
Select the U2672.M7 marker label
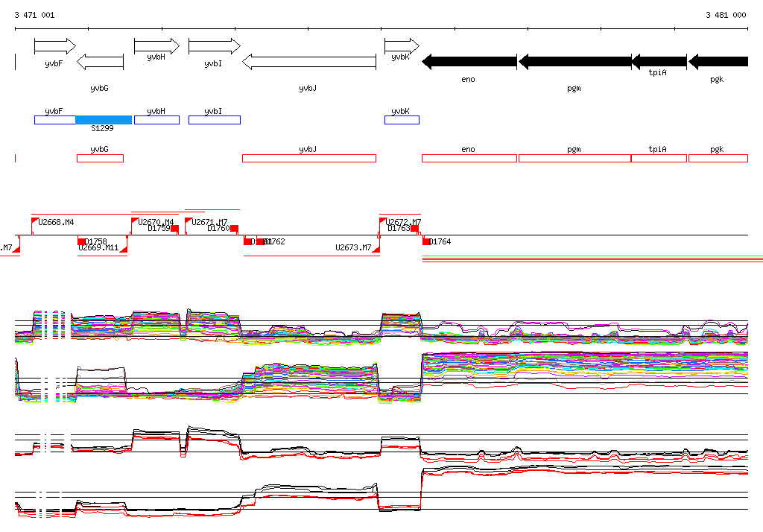pyautogui.click(x=403, y=222)
